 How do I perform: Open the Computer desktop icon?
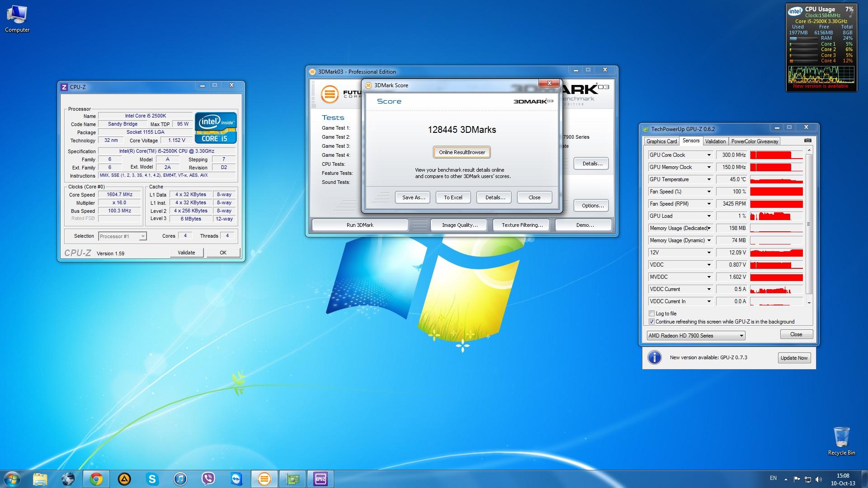17,19
